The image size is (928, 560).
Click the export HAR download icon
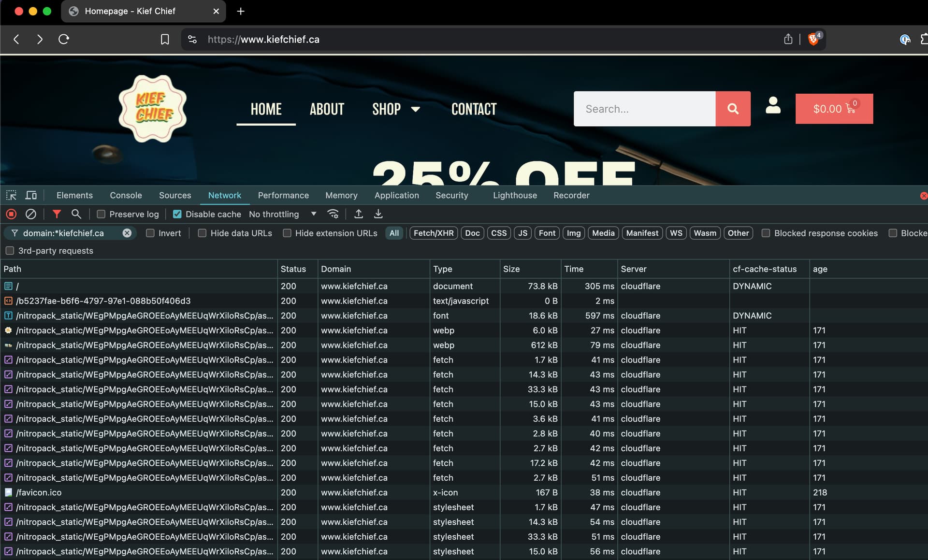378,214
